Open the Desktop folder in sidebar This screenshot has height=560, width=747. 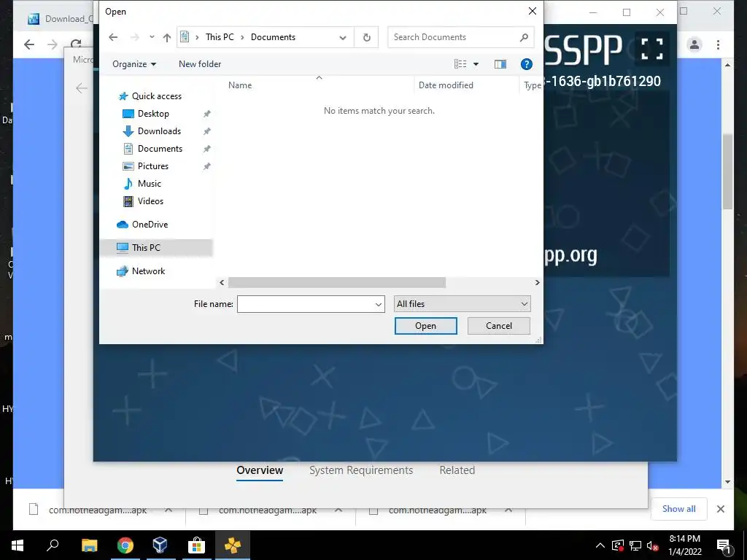pyautogui.click(x=153, y=113)
